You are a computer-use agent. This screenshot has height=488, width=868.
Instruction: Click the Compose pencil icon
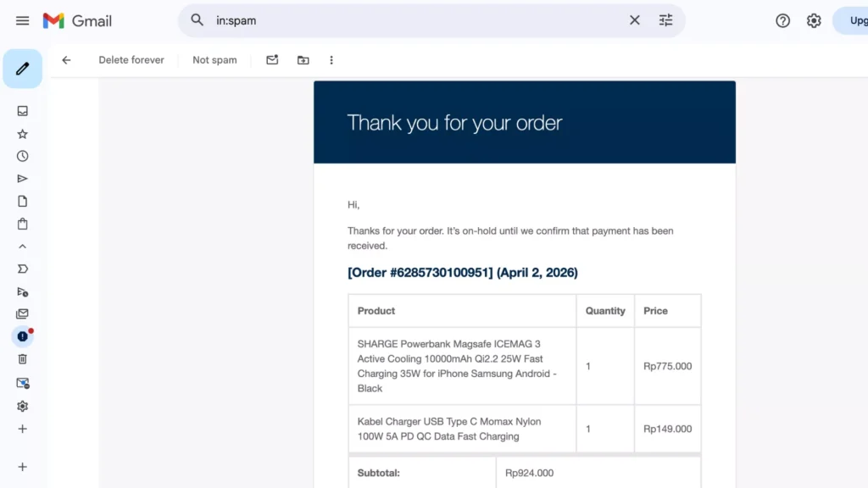click(22, 68)
